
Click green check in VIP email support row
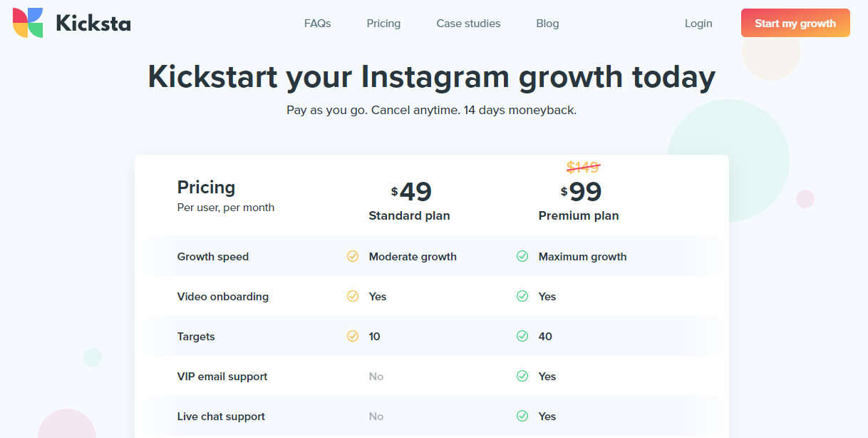(522, 376)
